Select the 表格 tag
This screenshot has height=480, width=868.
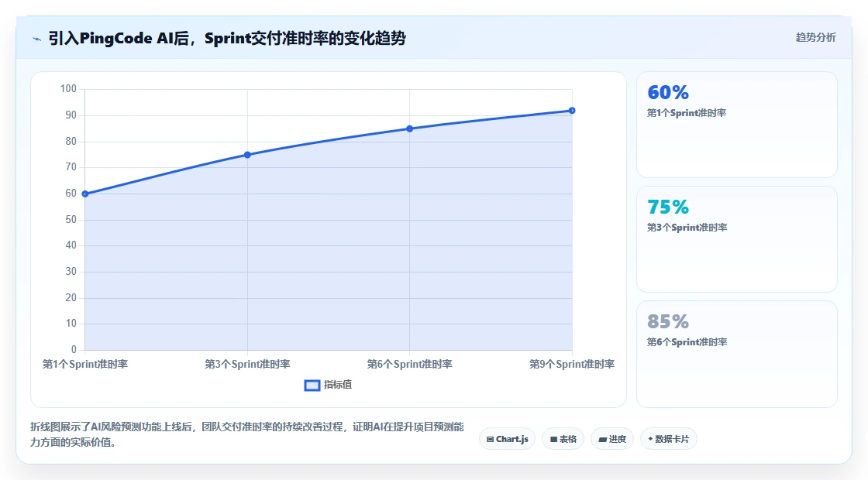coord(563,439)
